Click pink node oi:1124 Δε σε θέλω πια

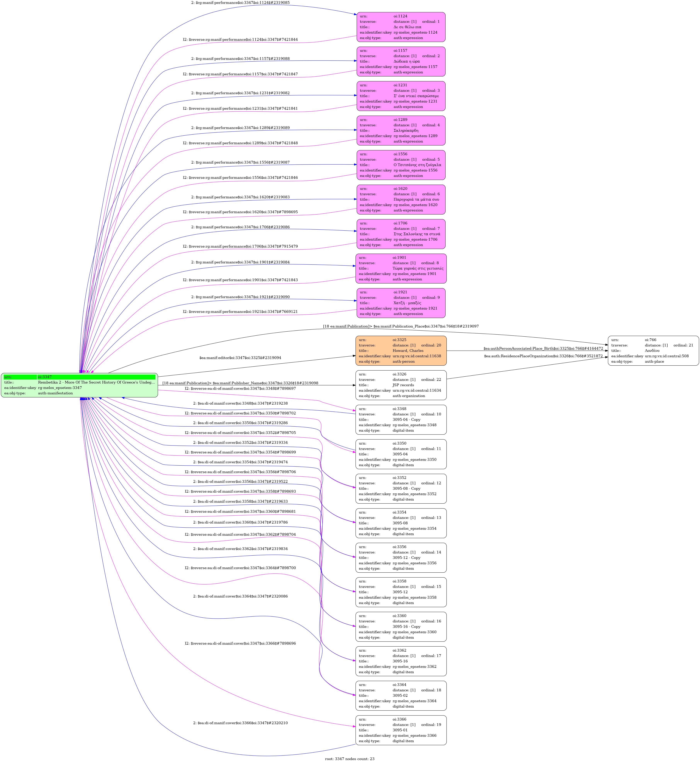point(401,27)
